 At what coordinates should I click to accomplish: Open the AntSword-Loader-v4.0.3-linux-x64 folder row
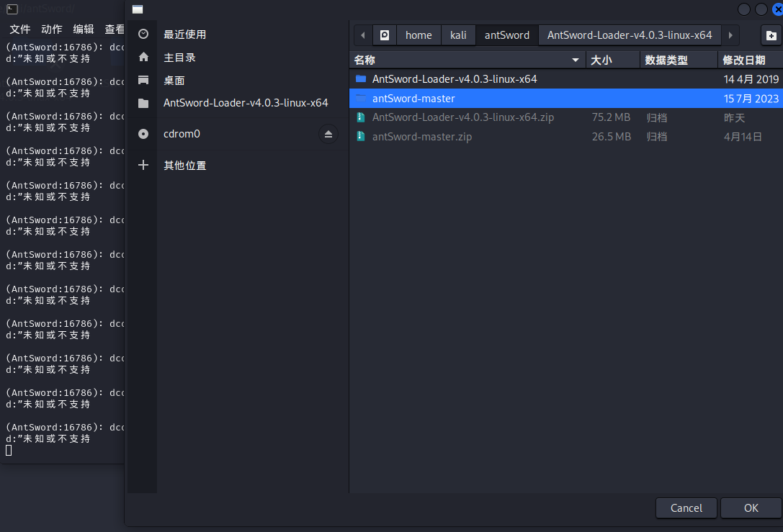(565, 79)
